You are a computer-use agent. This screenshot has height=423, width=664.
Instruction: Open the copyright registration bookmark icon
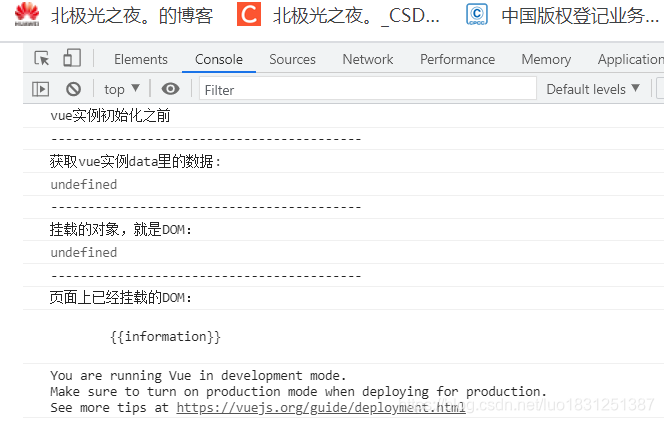[x=477, y=14]
